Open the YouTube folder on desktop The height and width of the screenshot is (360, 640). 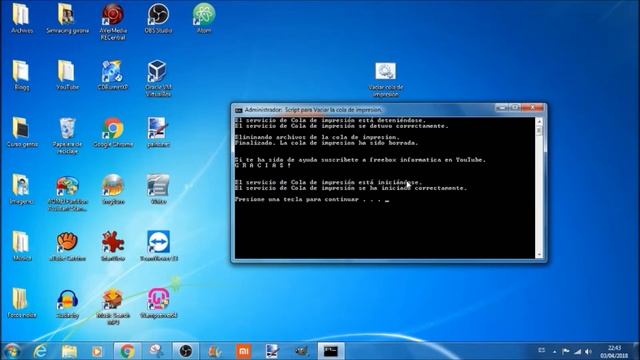point(67,75)
